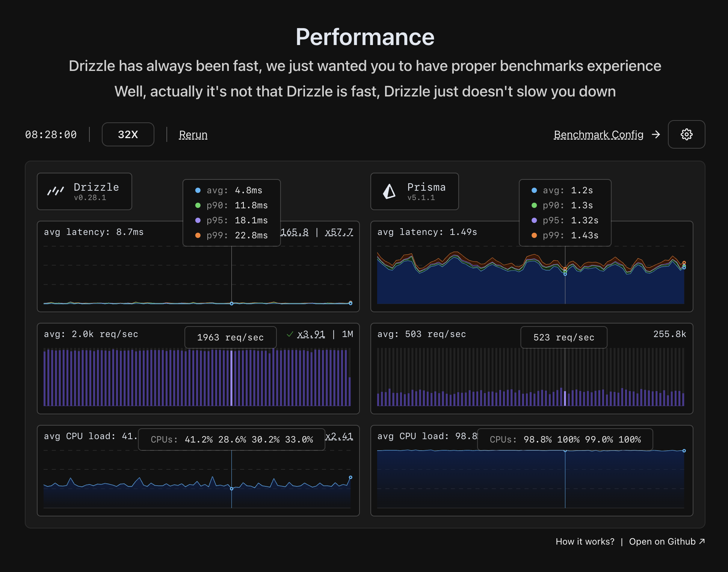Screen dimensions: 728x572
Task: Click the arrow next to Benchmark Config
Action: point(656,134)
